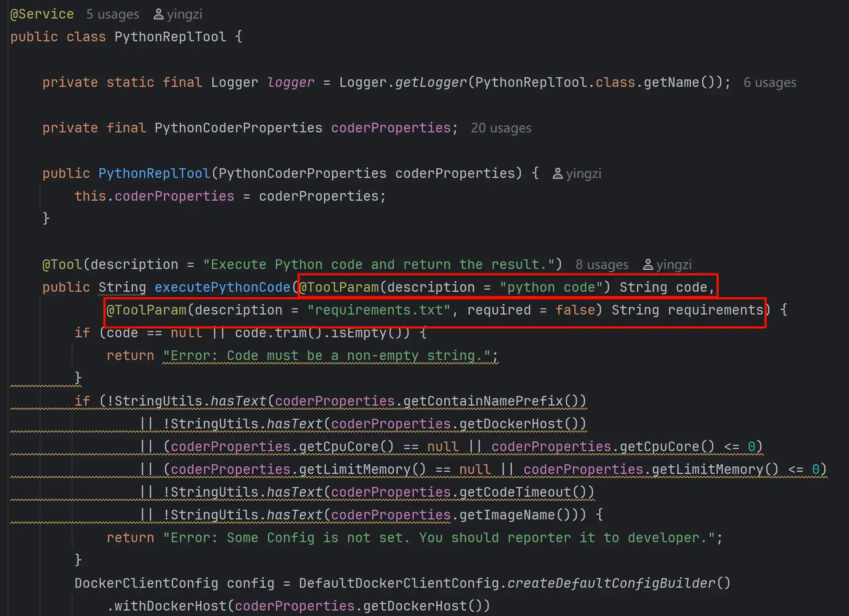Click the "python code" string literal
This screenshot has height=616, width=849.
coord(551,288)
